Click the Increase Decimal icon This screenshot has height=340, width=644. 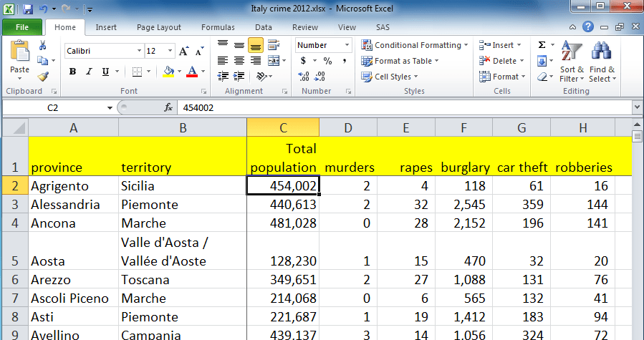[304, 77]
